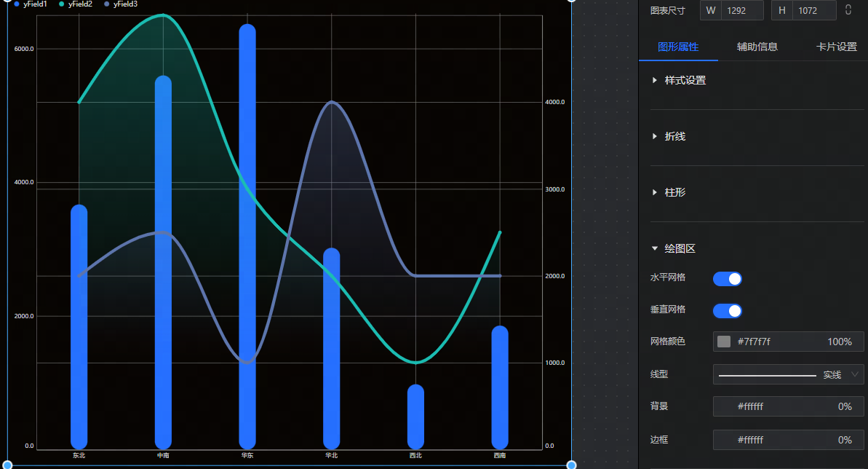This screenshot has height=469, width=868.
Task: Click the yField3 legend marker
Action: [x=107, y=4]
